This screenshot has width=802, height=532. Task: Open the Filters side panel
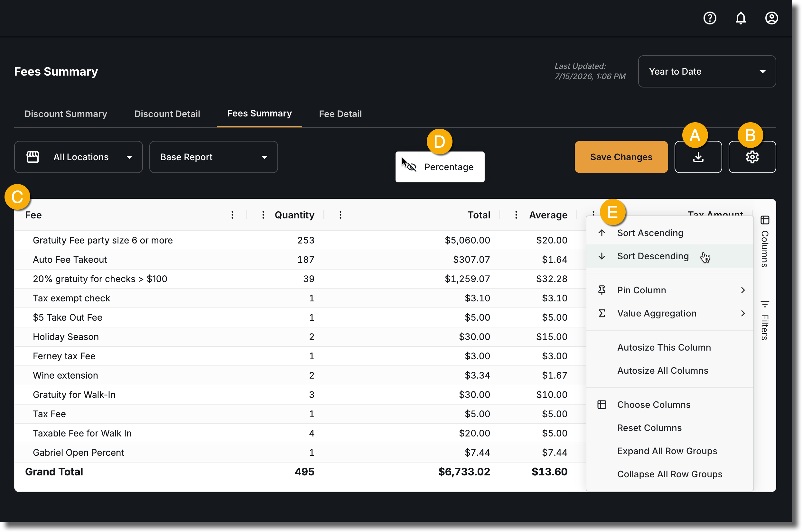click(x=765, y=320)
